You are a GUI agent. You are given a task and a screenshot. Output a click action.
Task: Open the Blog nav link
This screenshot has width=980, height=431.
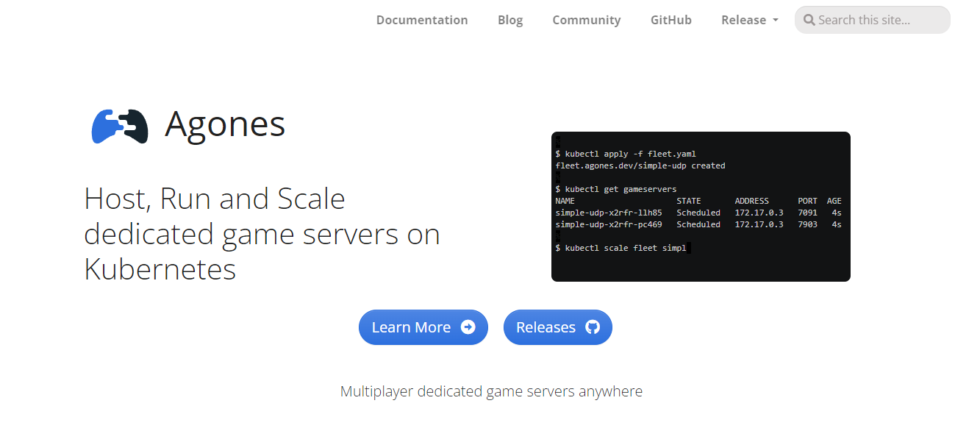click(510, 20)
